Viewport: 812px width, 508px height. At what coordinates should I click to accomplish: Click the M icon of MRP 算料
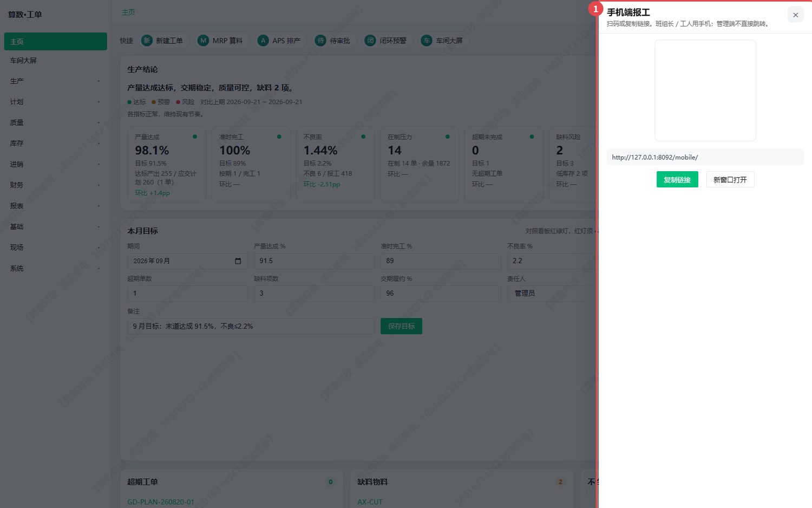(x=203, y=41)
